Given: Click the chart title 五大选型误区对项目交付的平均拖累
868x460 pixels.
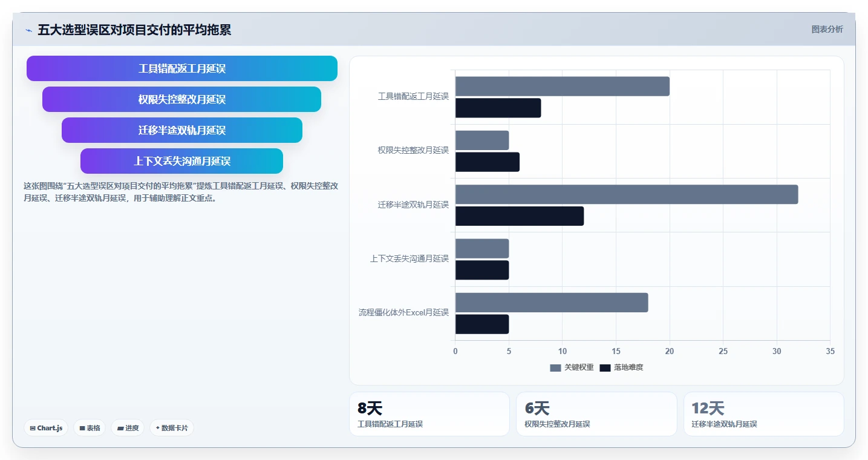Looking at the screenshot, I should coord(134,30).
